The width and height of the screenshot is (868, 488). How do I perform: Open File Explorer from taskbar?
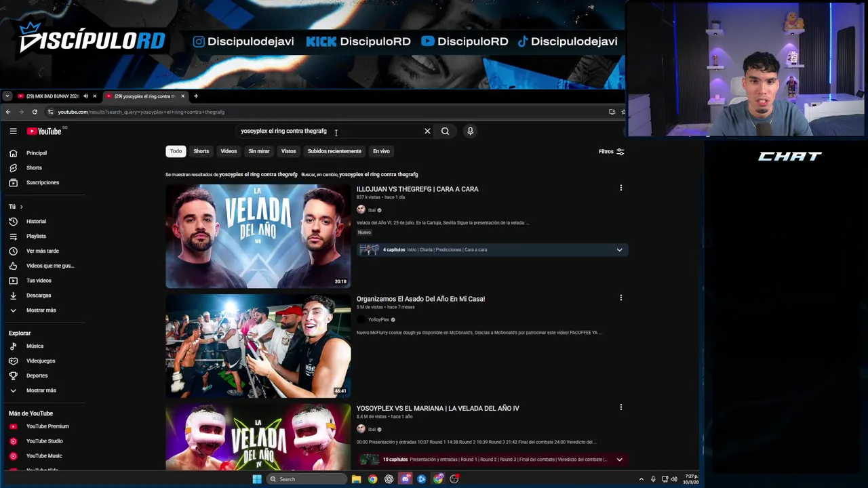356,479
